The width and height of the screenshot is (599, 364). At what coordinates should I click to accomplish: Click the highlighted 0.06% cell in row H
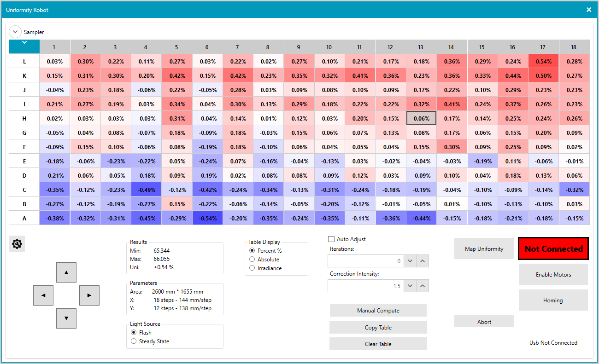[421, 118]
